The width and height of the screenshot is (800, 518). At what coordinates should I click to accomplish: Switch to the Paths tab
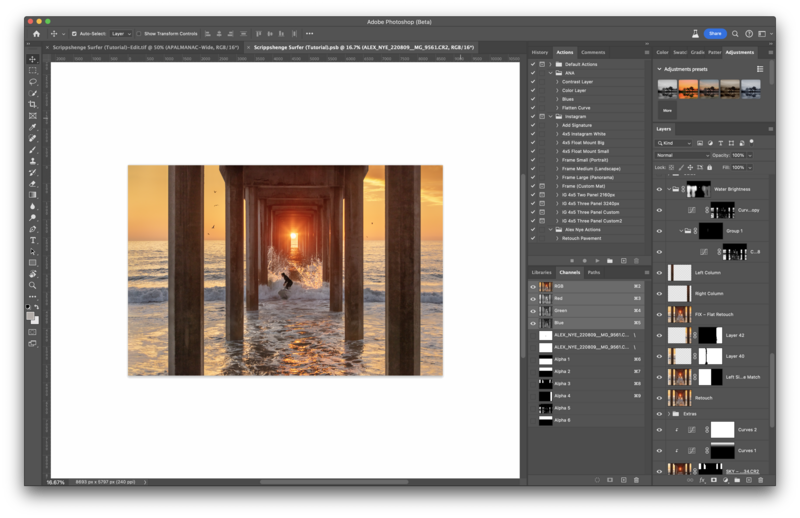click(594, 273)
